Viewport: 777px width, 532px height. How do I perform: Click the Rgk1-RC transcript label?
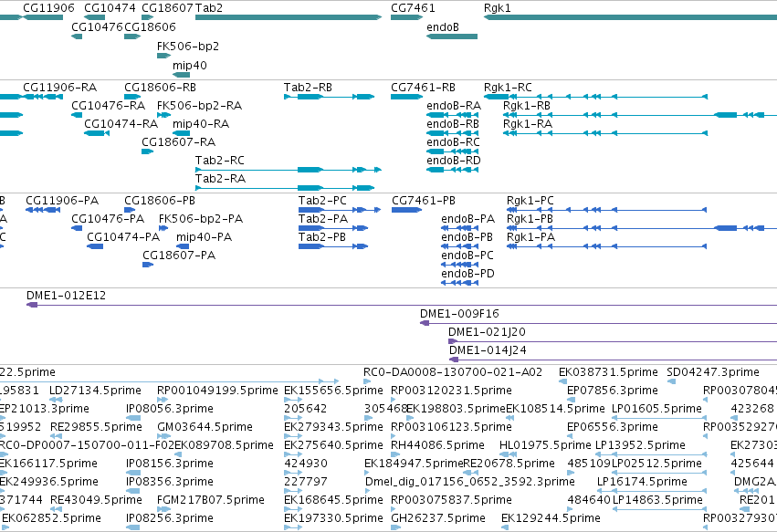click(508, 88)
